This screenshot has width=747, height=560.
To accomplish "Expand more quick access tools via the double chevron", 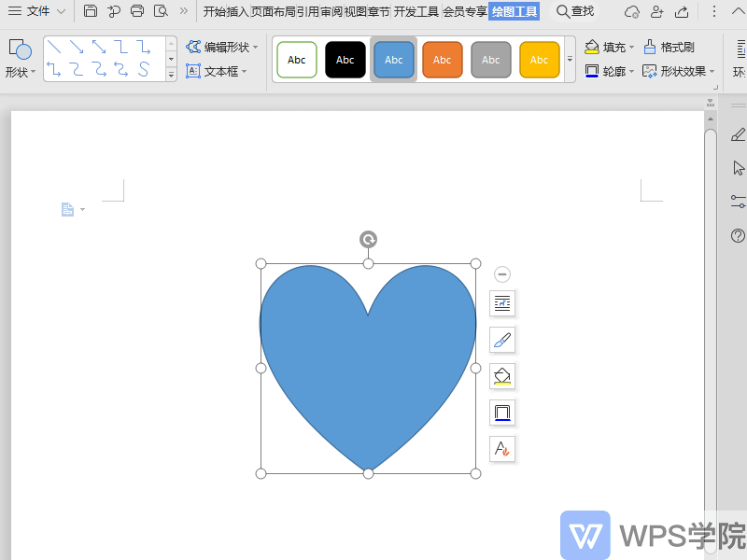I will pyautogui.click(x=183, y=11).
